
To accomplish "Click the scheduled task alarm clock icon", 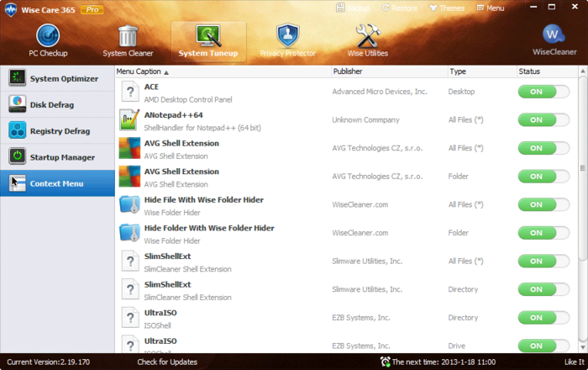I will tap(385, 362).
